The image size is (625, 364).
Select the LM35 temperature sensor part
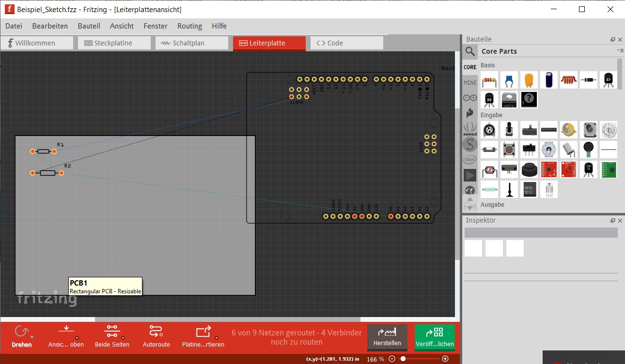[589, 169]
